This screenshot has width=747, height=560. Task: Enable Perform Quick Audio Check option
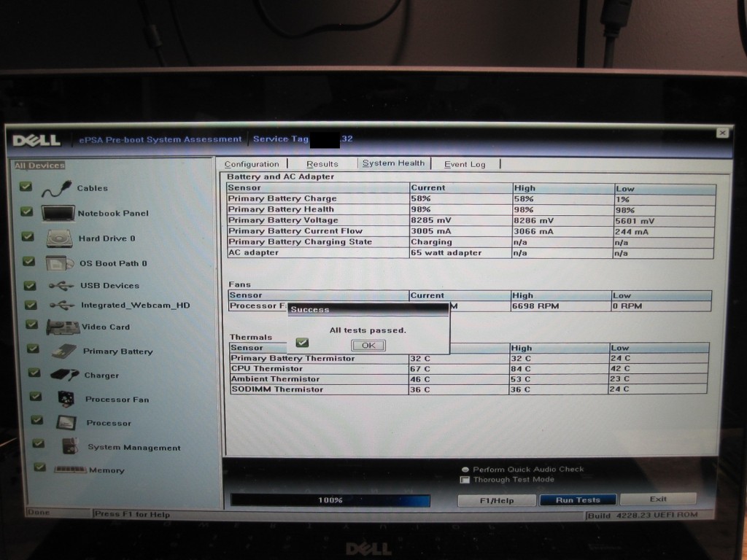[x=465, y=470]
